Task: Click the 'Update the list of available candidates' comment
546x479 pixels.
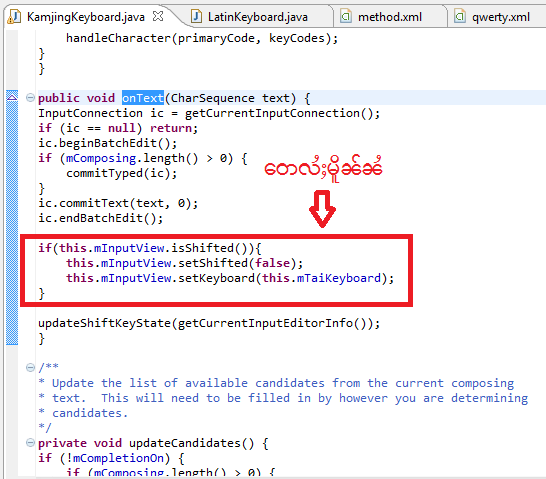Action: (283, 383)
